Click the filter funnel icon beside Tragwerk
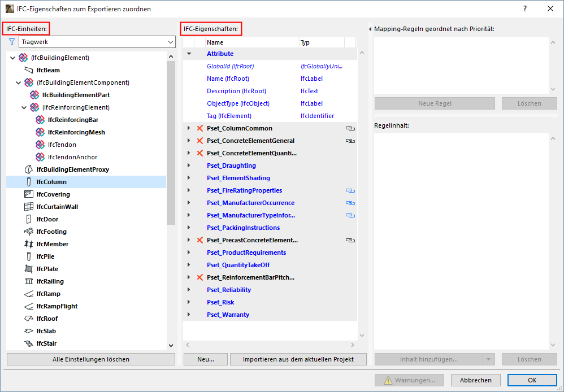Viewport: 564px width, 392px height. click(12, 42)
